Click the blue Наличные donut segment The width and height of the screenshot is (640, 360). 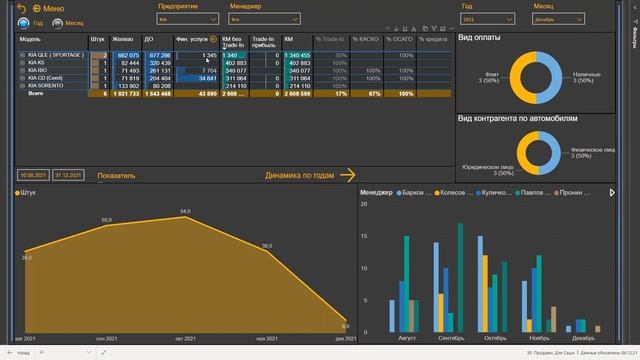pyautogui.click(x=557, y=78)
